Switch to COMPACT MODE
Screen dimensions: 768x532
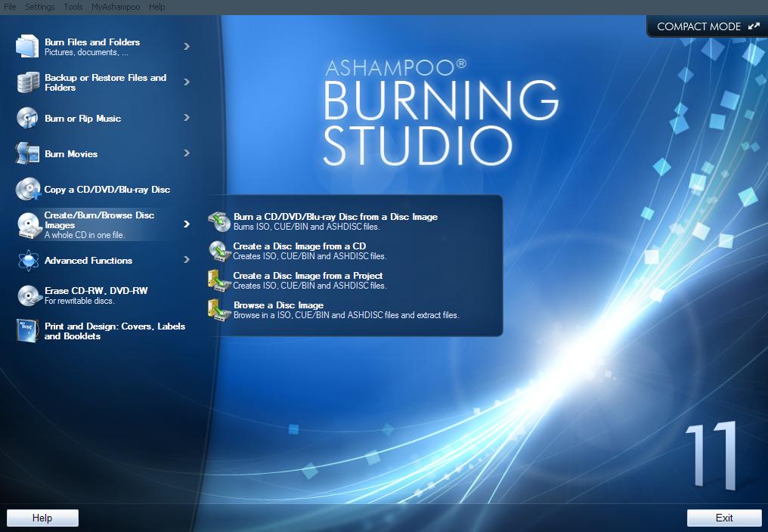coord(708,26)
